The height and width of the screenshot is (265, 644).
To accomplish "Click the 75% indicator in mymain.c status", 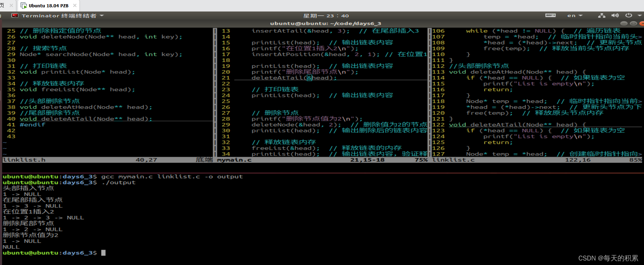I will pyautogui.click(x=421, y=160).
